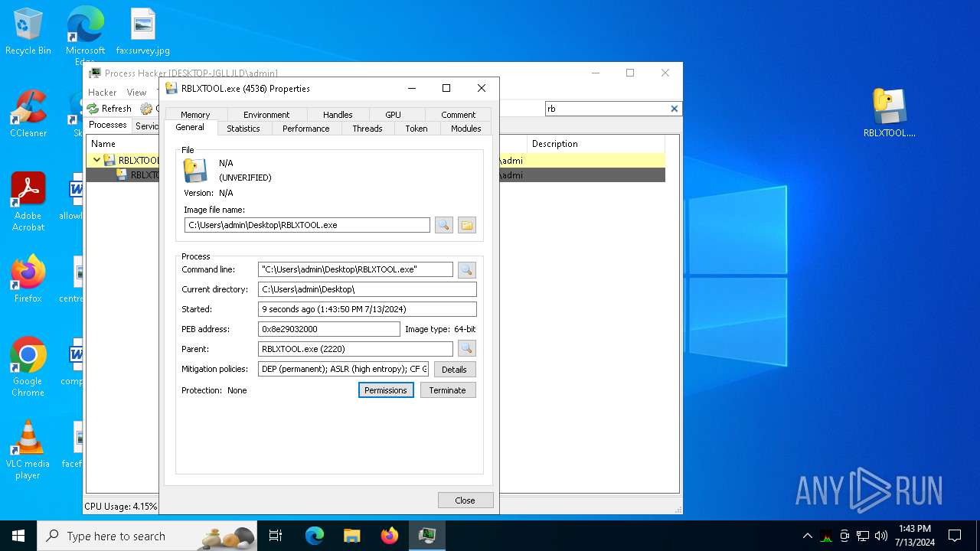The height and width of the screenshot is (551, 980).
Task: Switch to the Memory tab
Action: pos(195,115)
